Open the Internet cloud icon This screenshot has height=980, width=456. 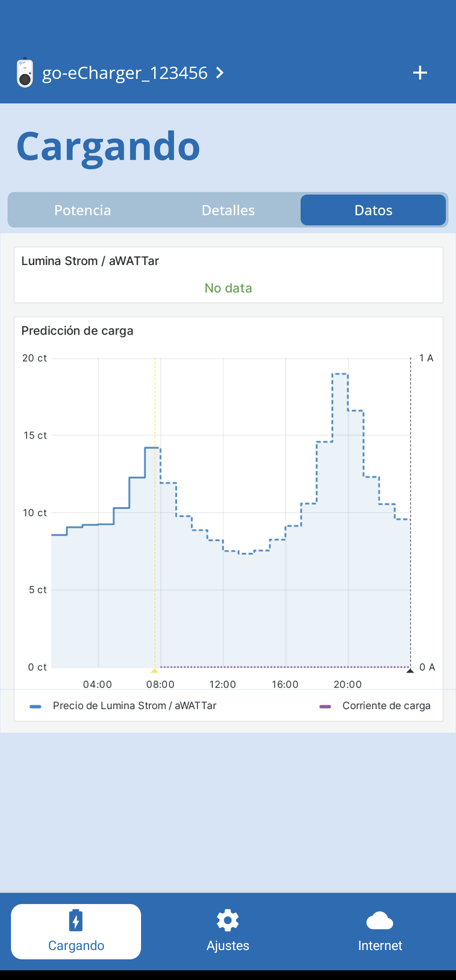[x=380, y=920]
